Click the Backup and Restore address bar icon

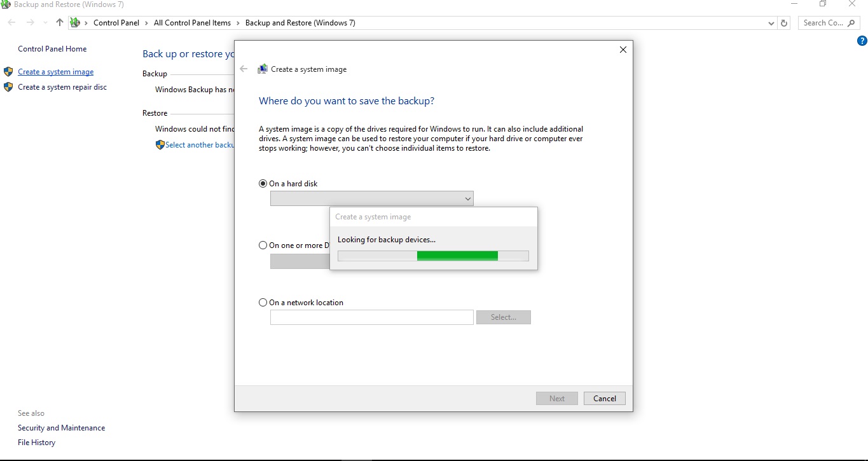coord(75,22)
